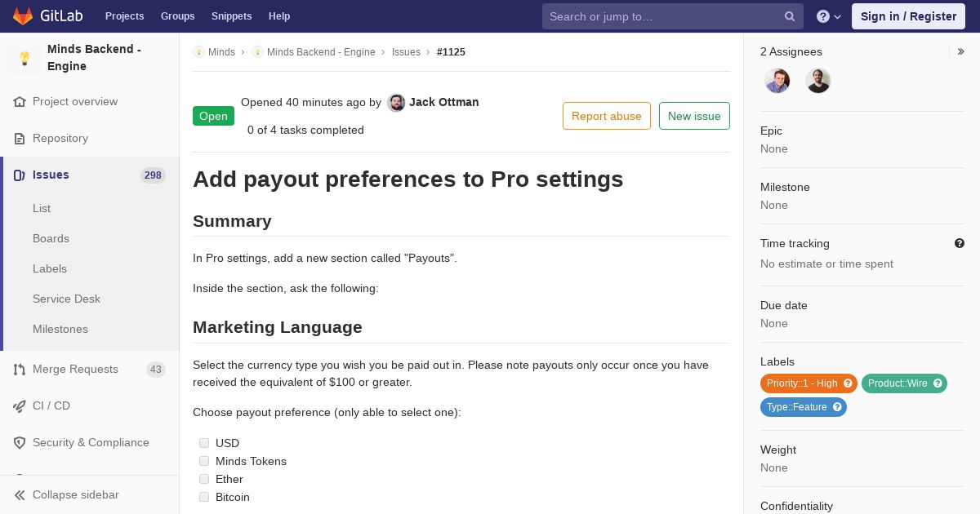The height and width of the screenshot is (514, 980).
Task: Click the GitLab fox logo
Action: pos(23,16)
